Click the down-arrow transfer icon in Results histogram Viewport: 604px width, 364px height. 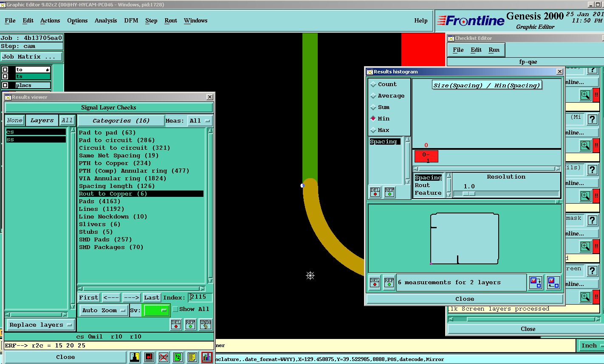pos(536,283)
